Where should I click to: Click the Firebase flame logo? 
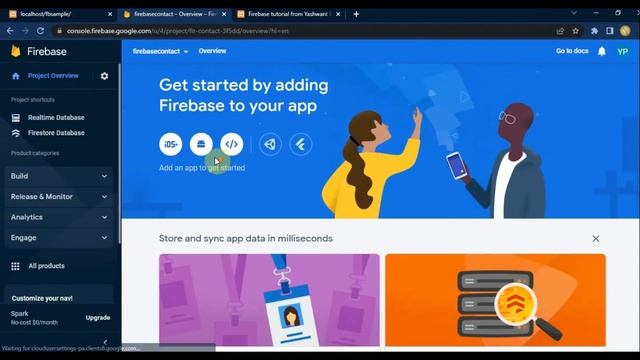pyautogui.click(x=16, y=51)
